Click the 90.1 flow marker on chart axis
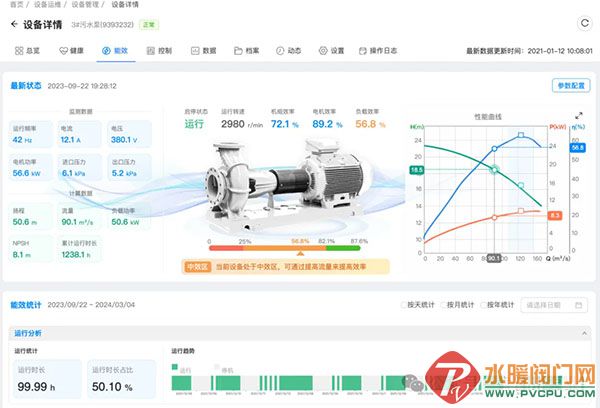 coord(494,258)
